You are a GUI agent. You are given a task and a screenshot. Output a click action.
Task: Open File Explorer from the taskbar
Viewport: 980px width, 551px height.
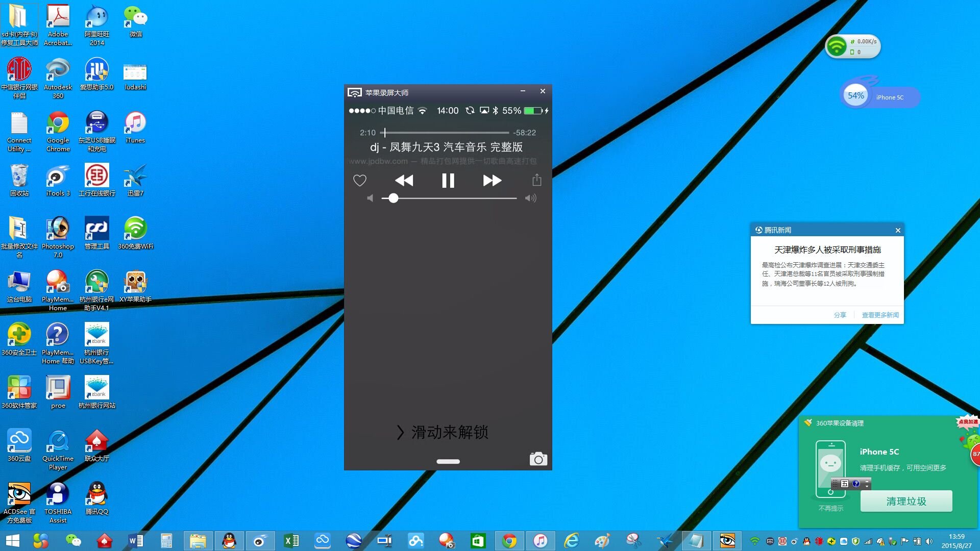pyautogui.click(x=198, y=540)
